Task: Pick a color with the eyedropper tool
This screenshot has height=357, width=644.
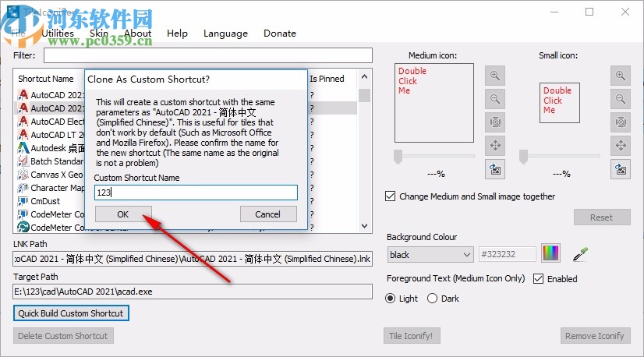Action: (x=580, y=254)
